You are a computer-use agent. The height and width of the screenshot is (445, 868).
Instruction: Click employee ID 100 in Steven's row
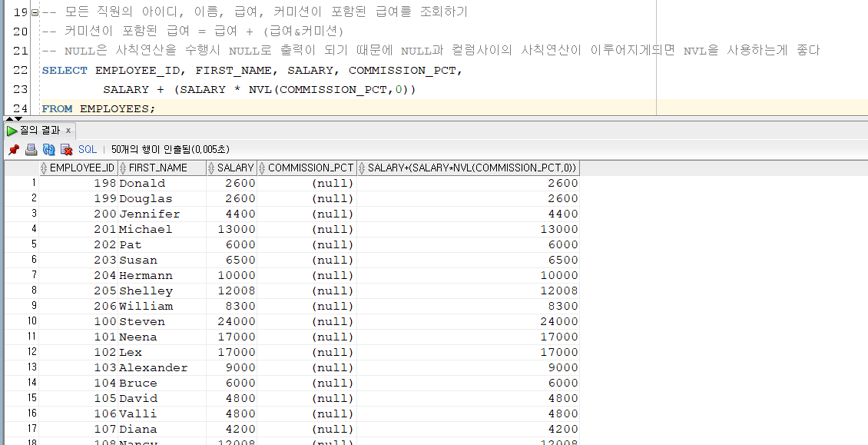78,321
